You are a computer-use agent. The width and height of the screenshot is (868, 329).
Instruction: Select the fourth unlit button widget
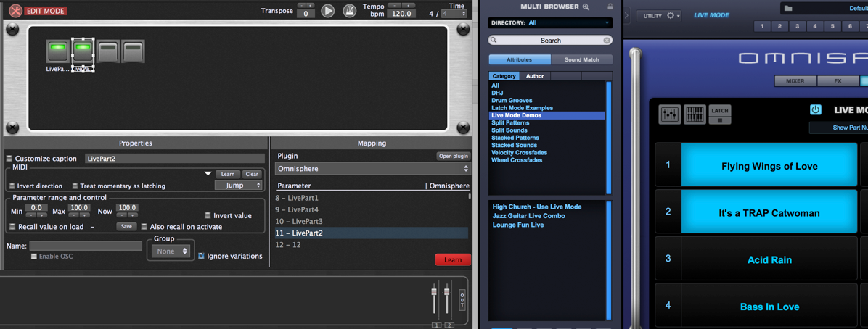coord(134,51)
